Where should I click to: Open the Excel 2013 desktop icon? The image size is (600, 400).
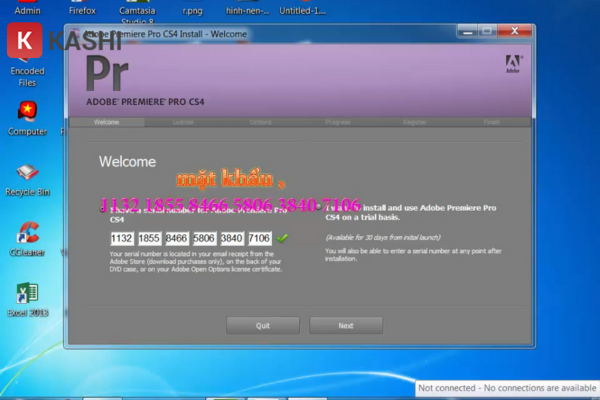coord(28,295)
